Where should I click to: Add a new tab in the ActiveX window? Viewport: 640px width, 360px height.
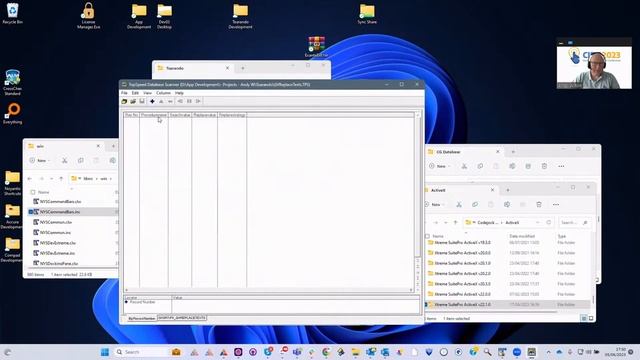[508, 190]
